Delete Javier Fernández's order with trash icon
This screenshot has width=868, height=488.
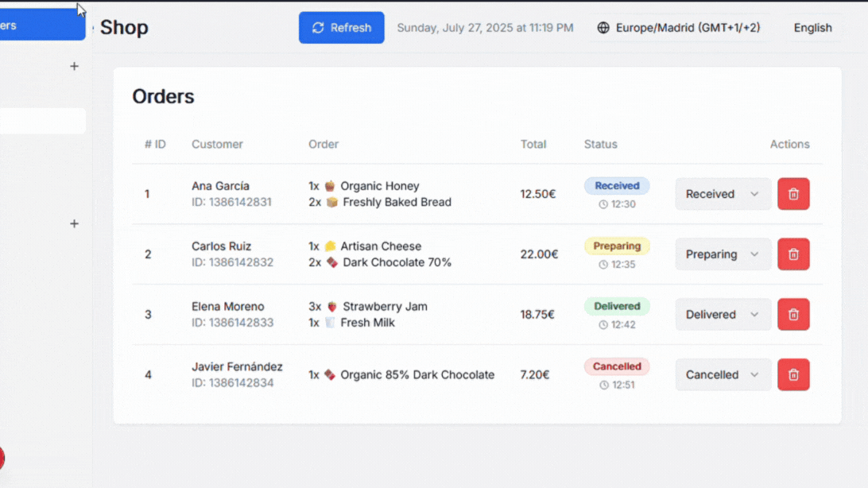(793, 374)
